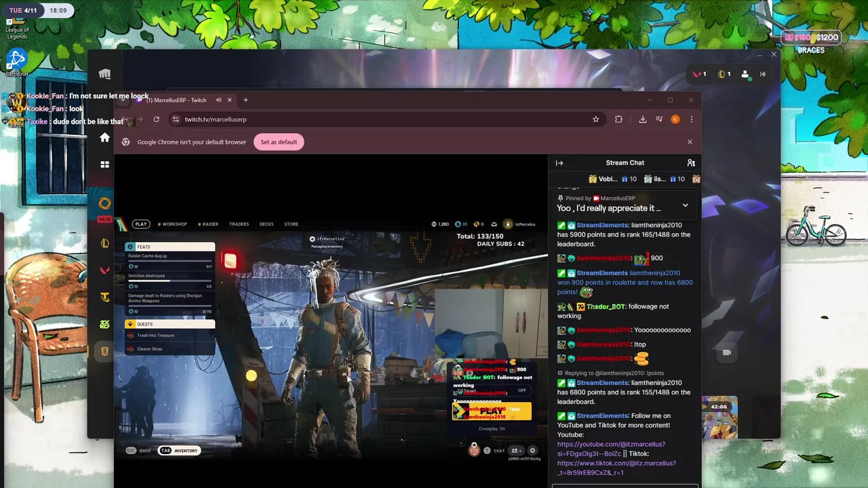
Task: Click the FEATS panel header
Action: tap(170, 247)
